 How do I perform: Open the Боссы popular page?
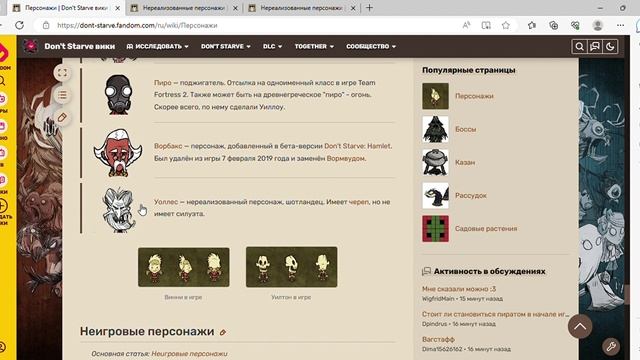(x=466, y=129)
